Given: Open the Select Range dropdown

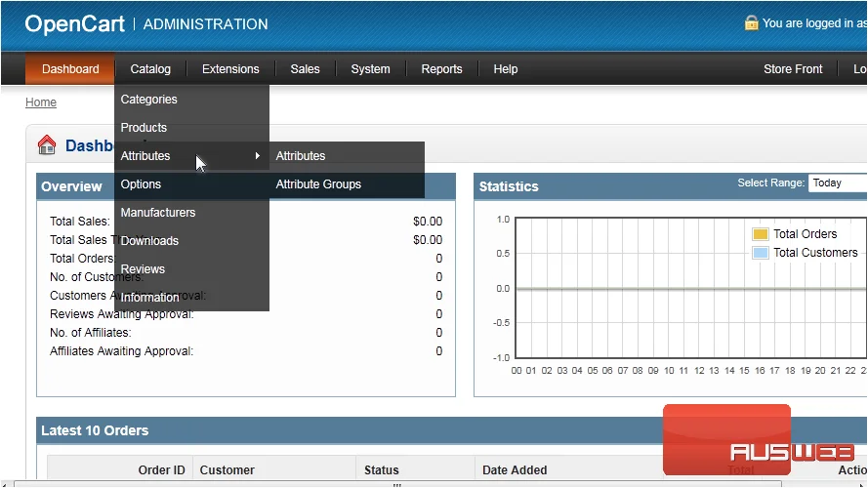Looking at the screenshot, I should click(838, 183).
